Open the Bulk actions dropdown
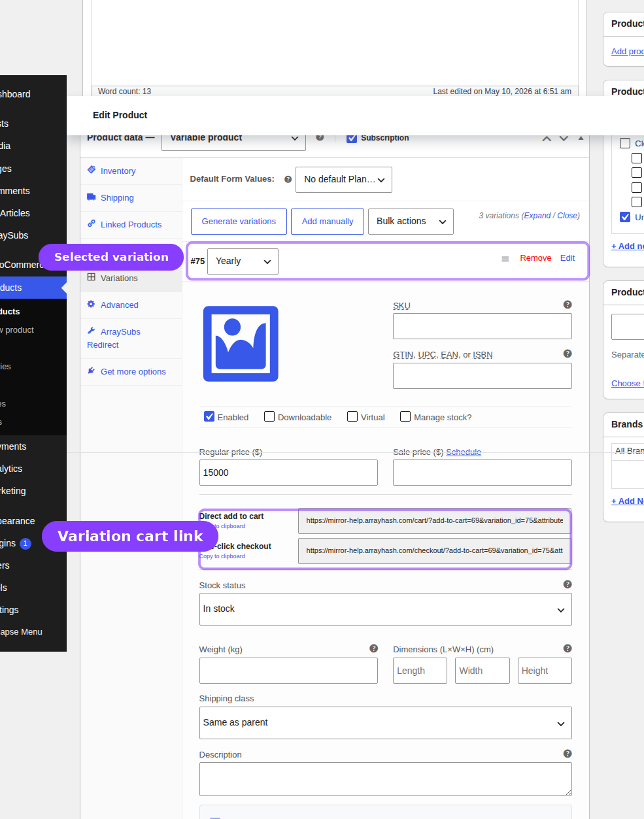 [411, 222]
